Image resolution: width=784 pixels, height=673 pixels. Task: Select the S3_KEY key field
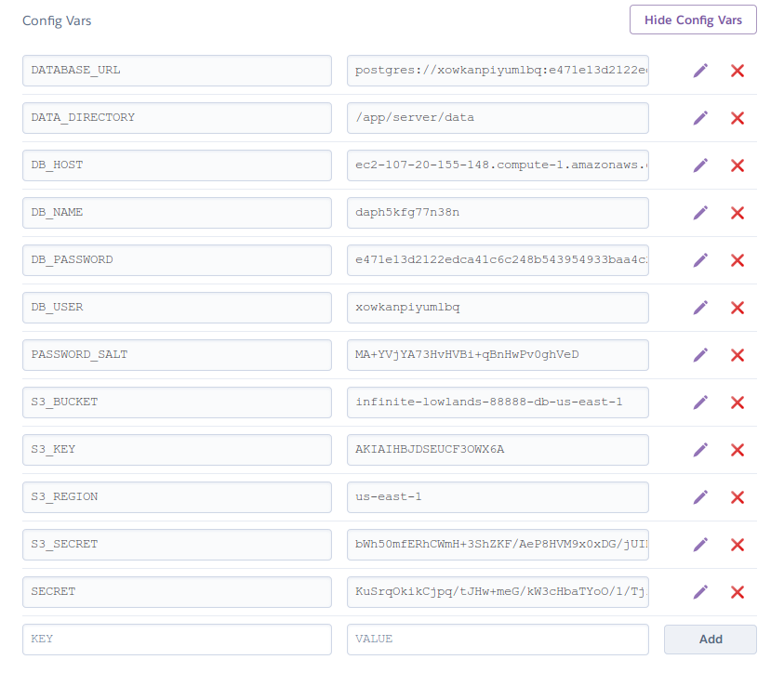(177, 450)
